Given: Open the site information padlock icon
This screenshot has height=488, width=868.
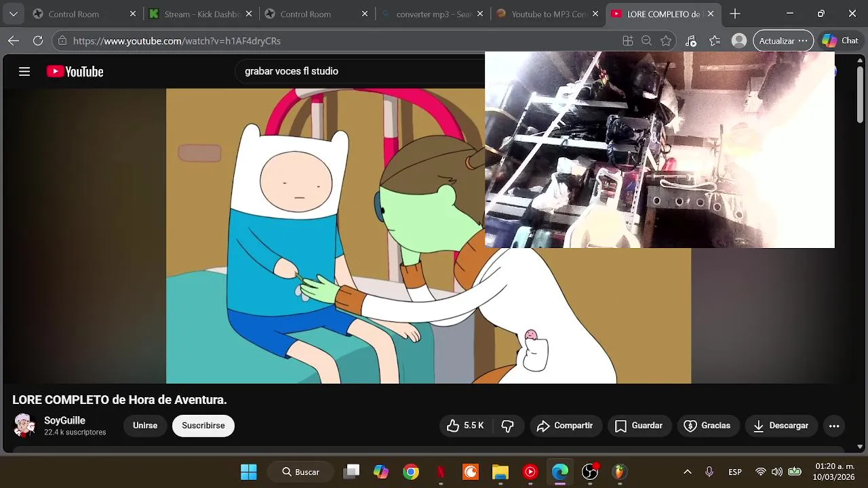Looking at the screenshot, I should (62, 41).
